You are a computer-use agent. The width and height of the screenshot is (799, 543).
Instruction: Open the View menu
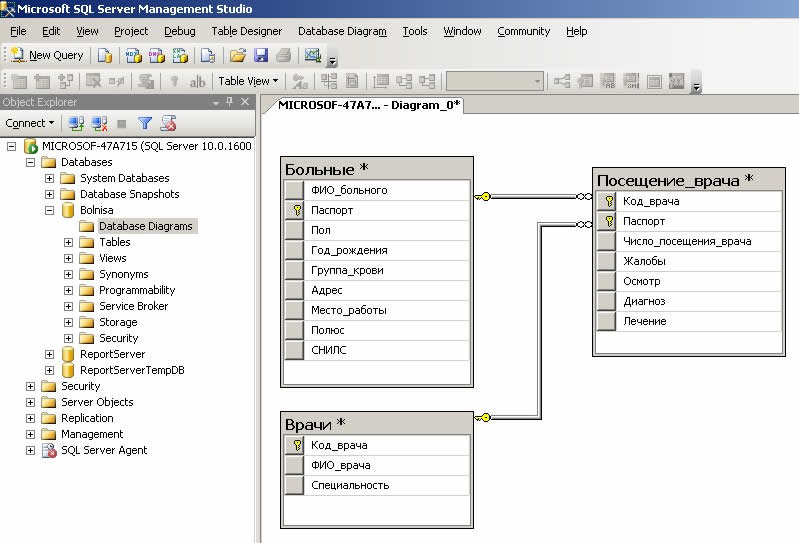tap(87, 32)
